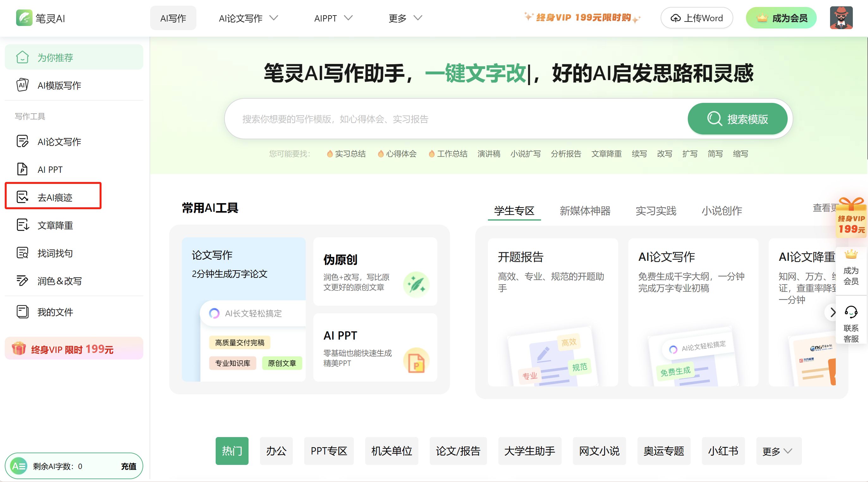
Task: Click the AI模版写作 sidebar icon
Action: 22,85
